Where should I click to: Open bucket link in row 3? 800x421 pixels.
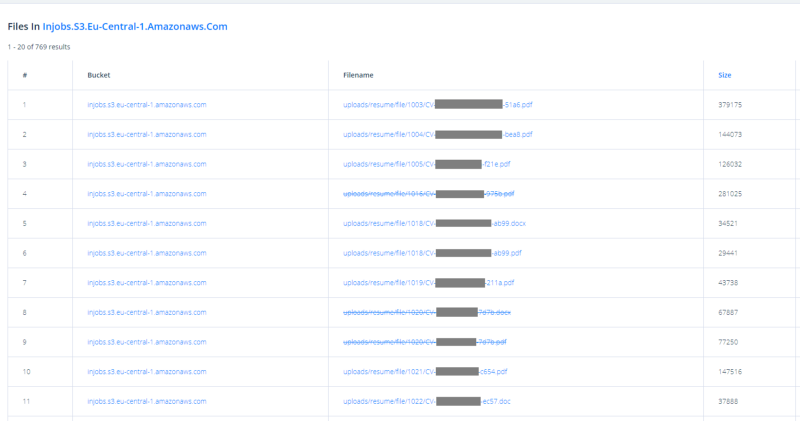point(147,164)
